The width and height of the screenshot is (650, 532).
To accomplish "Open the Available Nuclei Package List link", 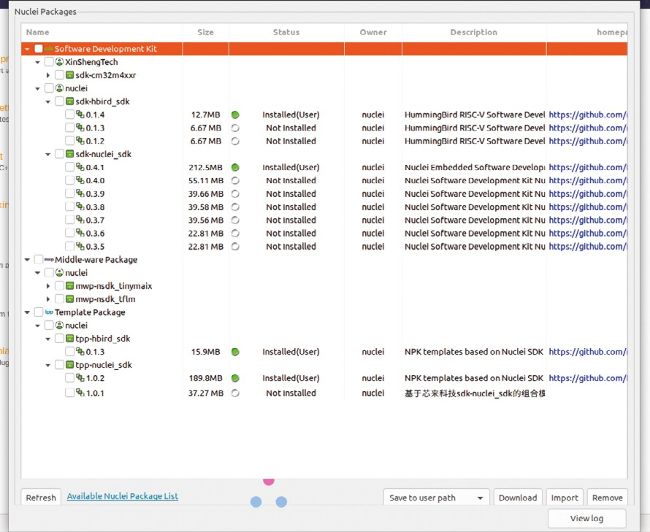I will [x=122, y=496].
